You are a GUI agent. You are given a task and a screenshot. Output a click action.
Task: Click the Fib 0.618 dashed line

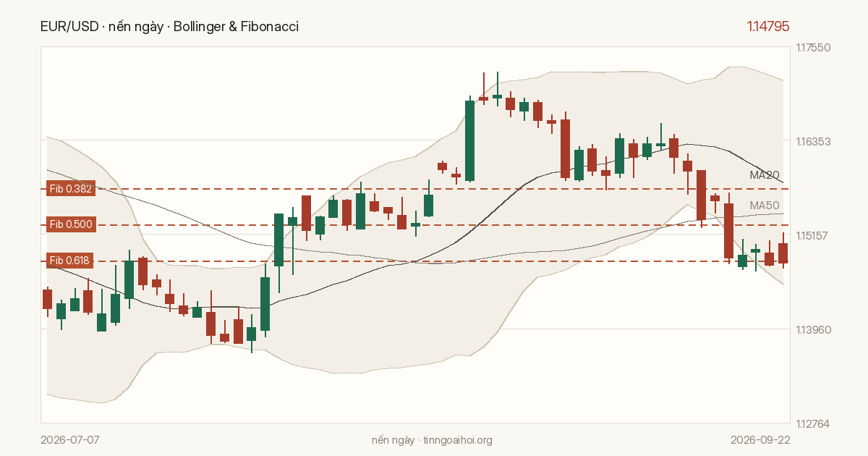click(442, 261)
